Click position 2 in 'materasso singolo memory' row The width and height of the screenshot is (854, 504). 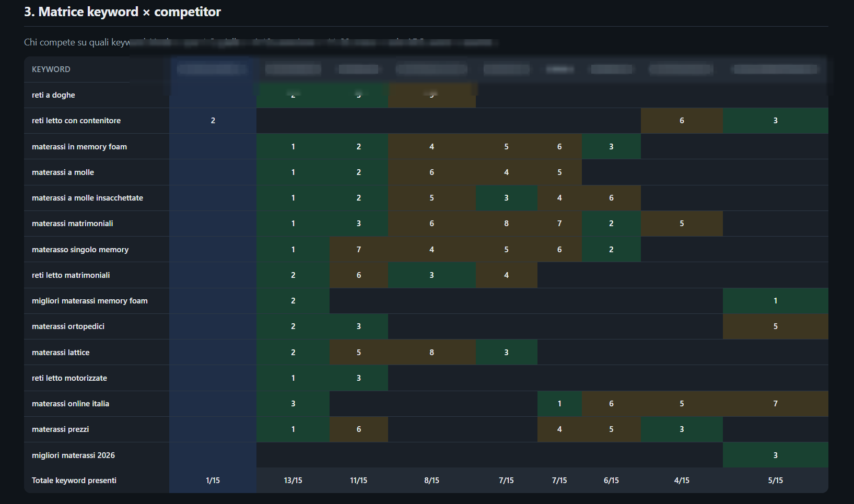[x=611, y=250]
